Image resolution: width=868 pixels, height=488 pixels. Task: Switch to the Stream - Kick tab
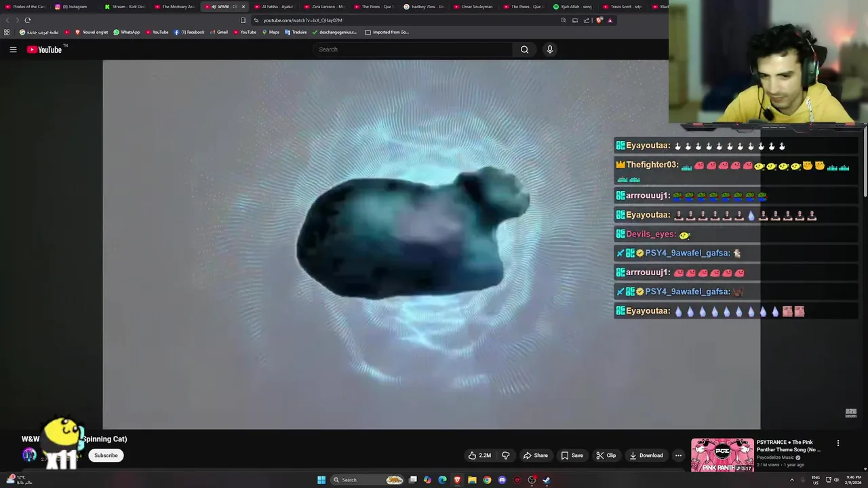(125, 7)
